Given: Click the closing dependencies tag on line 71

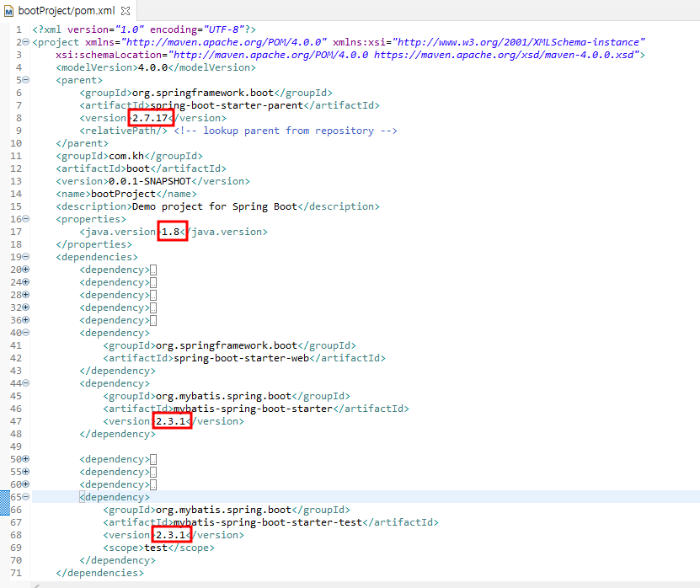Looking at the screenshot, I should coord(100,573).
